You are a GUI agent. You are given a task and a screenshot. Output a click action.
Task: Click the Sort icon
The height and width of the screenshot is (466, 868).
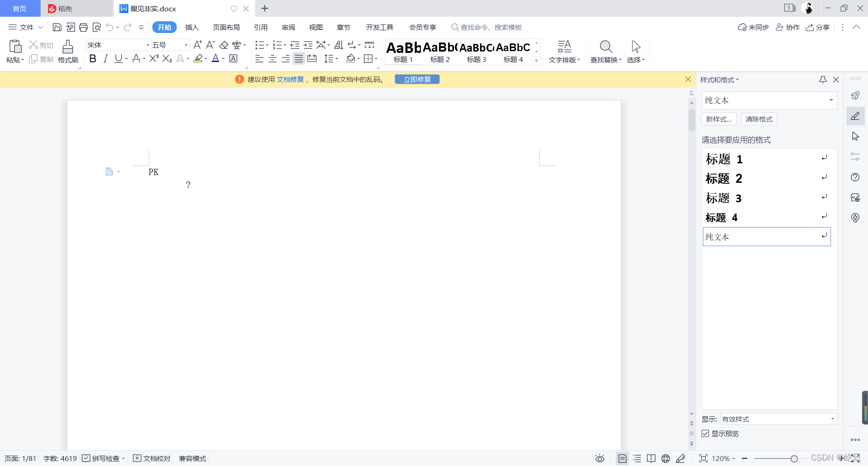339,45
